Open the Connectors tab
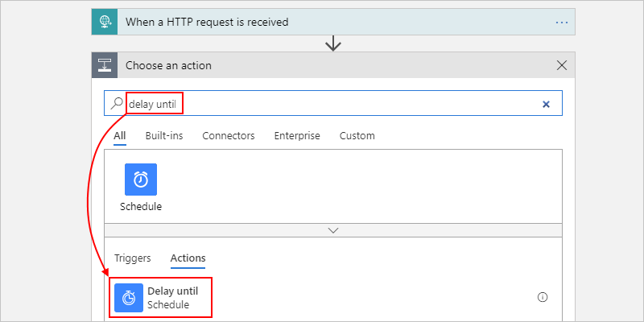This screenshot has width=644, height=322. 229,136
